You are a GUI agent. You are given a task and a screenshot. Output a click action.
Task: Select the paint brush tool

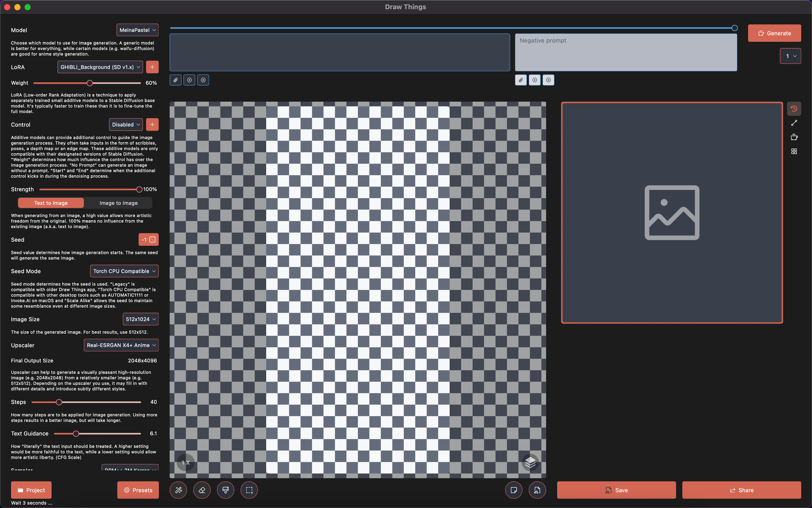(225, 490)
